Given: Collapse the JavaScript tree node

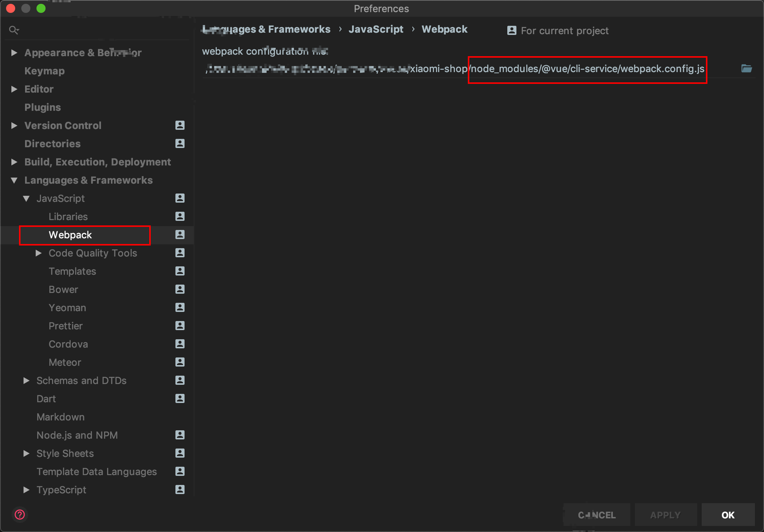Looking at the screenshot, I should coord(26,198).
